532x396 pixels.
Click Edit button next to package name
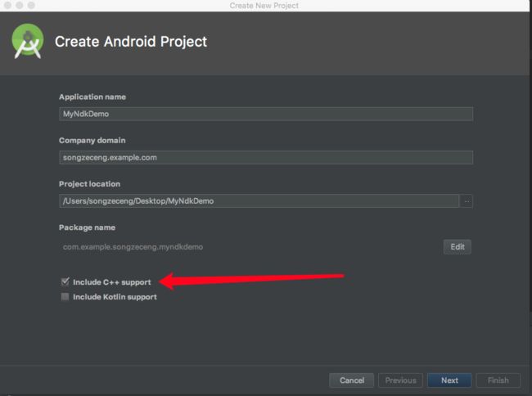point(457,247)
